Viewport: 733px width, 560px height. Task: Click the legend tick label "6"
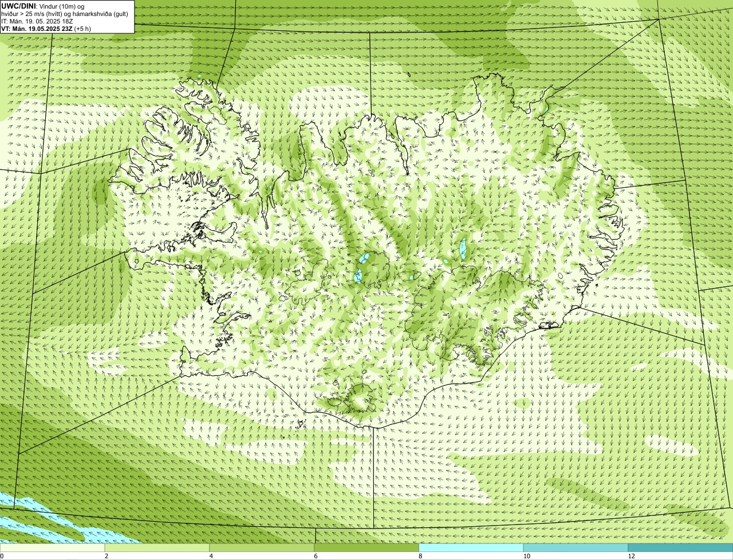[x=316, y=556]
